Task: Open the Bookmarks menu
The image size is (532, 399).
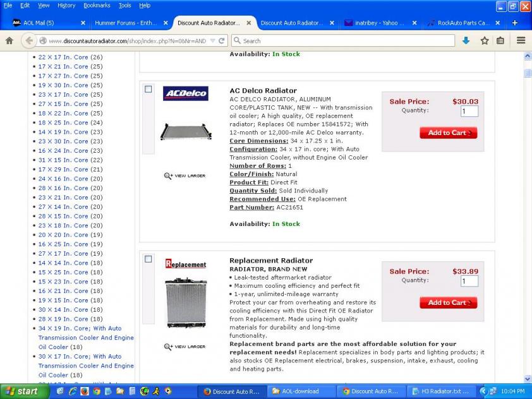Action: click(97, 5)
